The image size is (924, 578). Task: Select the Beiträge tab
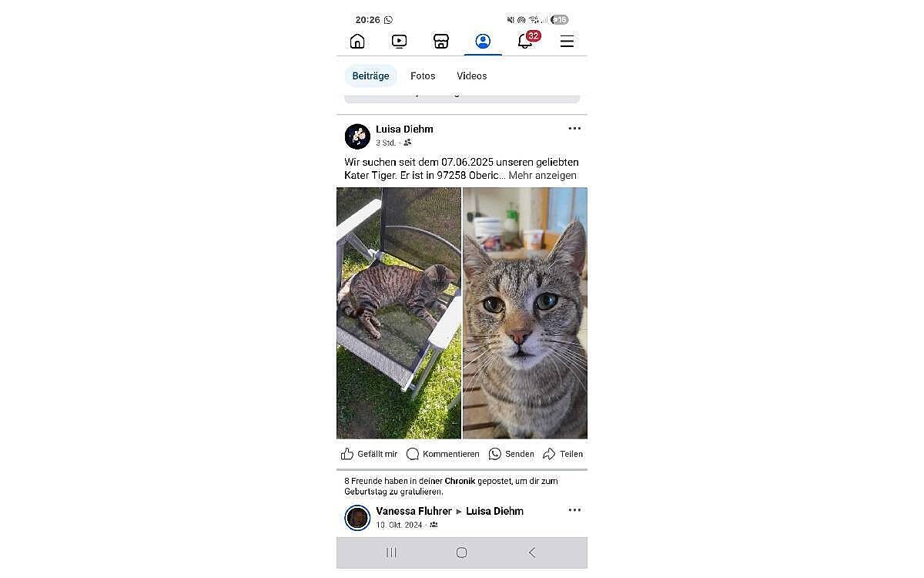[370, 76]
